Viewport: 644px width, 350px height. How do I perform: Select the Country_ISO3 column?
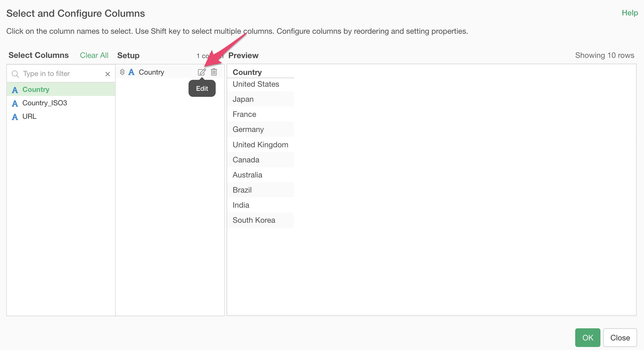click(x=45, y=103)
